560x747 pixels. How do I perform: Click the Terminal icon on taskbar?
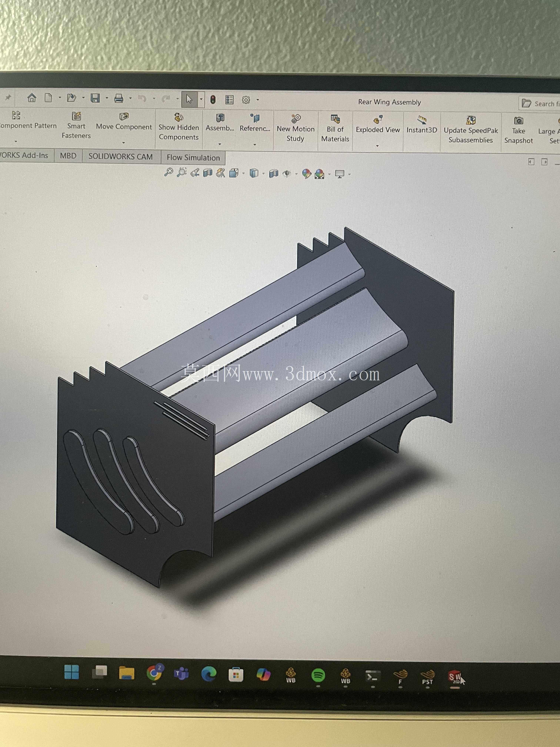[373, 676]
